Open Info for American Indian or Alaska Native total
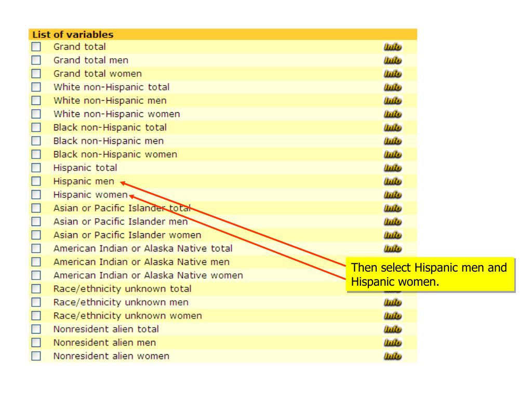This screenshot has width=532, height=399. (393, 249)
